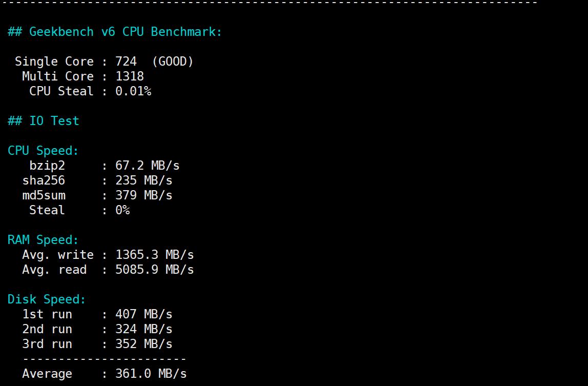Click the (GOOD) rating text
Viewport: 588px width, 386px height.
(x=173, y=62)
